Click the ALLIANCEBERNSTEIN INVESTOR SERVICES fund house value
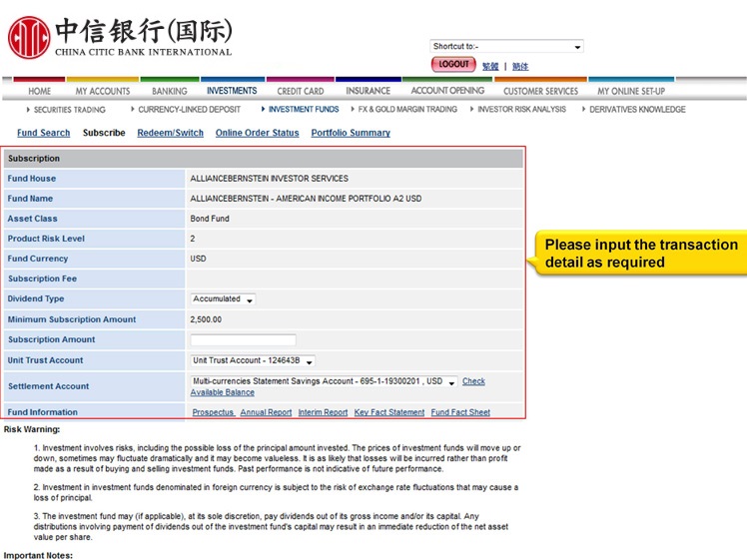 point(270,179)
